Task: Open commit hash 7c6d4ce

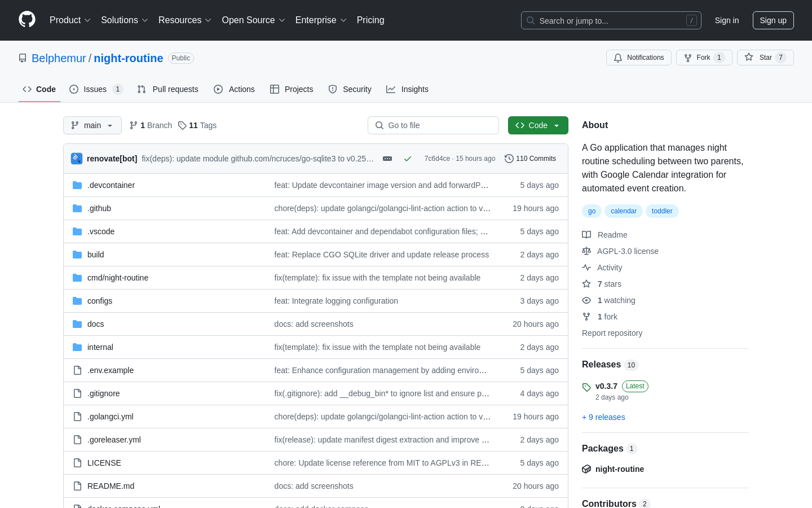Action: [437, 159]
